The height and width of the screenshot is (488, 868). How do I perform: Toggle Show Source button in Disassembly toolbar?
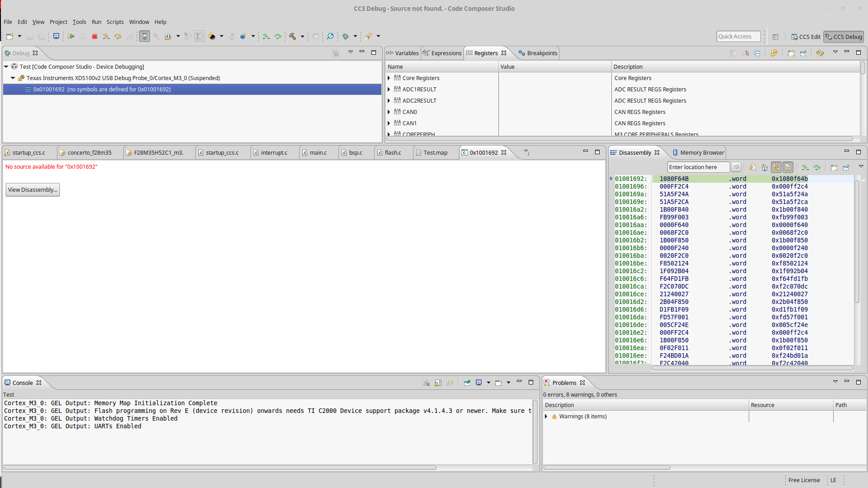pos(788,167)
